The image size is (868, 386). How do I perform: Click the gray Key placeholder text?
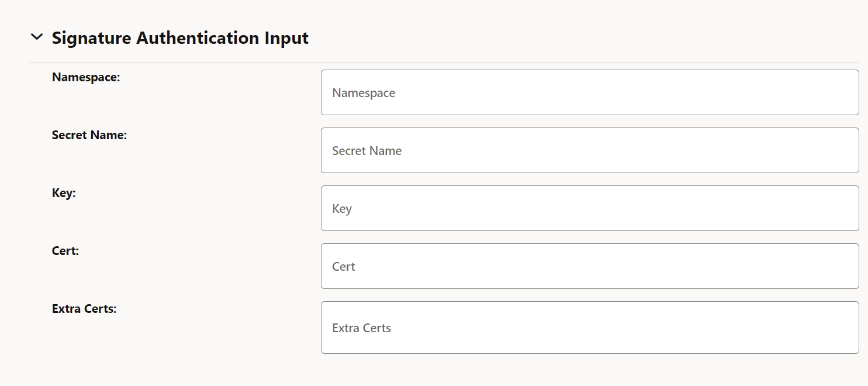342,209
